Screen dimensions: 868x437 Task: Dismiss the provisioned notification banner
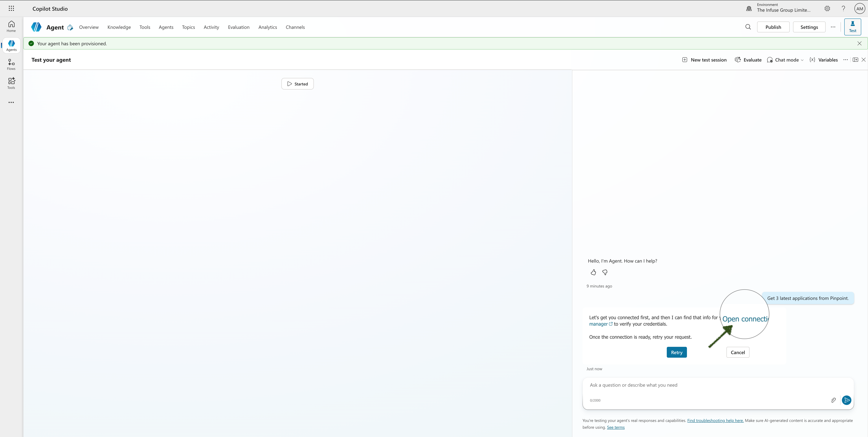(x=859, y=43)
